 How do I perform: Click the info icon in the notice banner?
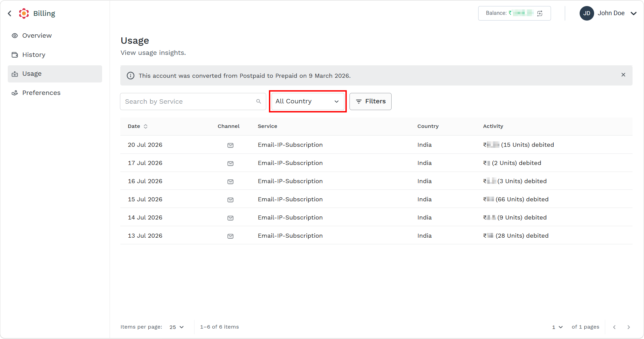[x=130, y=76]
